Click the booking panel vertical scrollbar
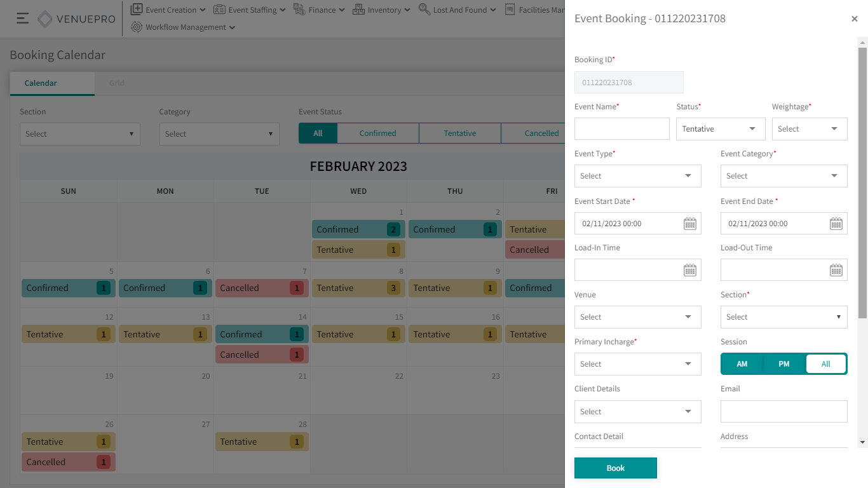 (862, 184)
